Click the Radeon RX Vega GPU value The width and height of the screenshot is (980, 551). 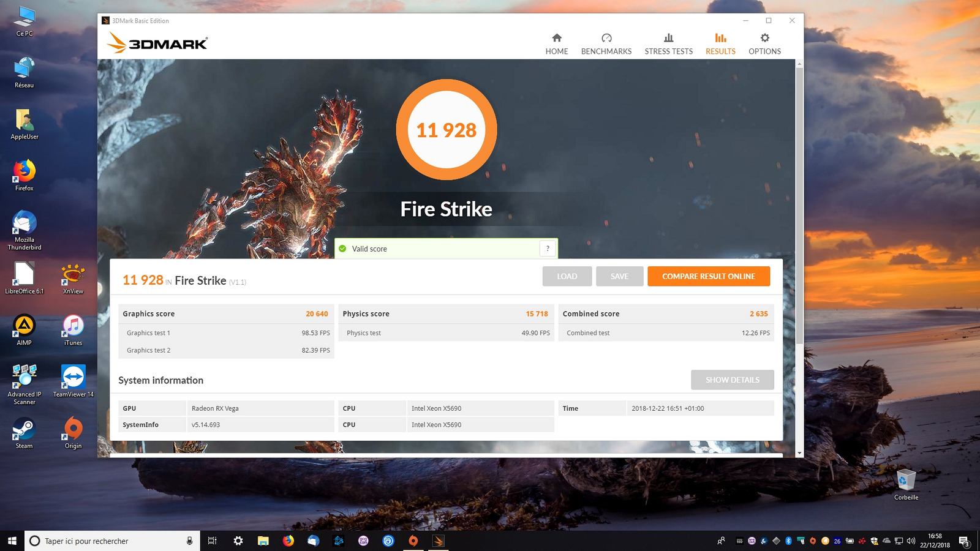coord(215,408)
